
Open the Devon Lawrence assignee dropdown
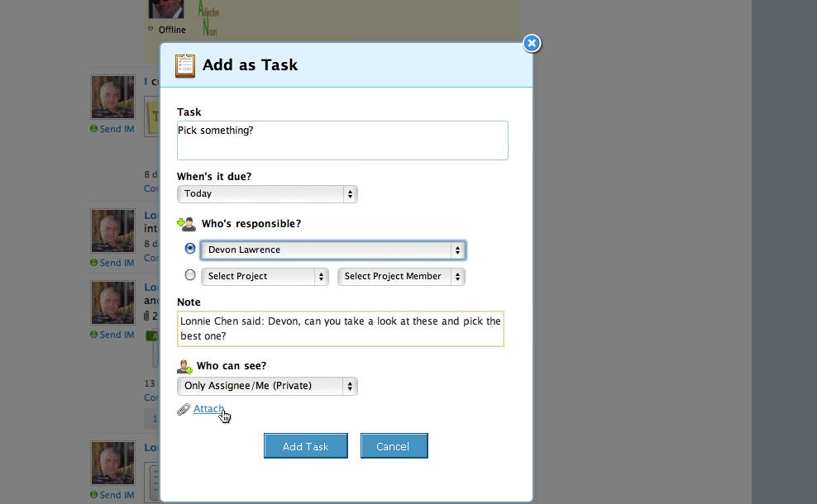tap(333, 250)
